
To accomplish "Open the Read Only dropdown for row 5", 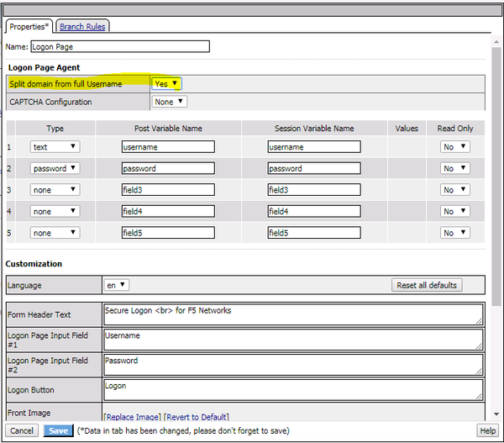I will pyautogui.click(x=454, y=233).
